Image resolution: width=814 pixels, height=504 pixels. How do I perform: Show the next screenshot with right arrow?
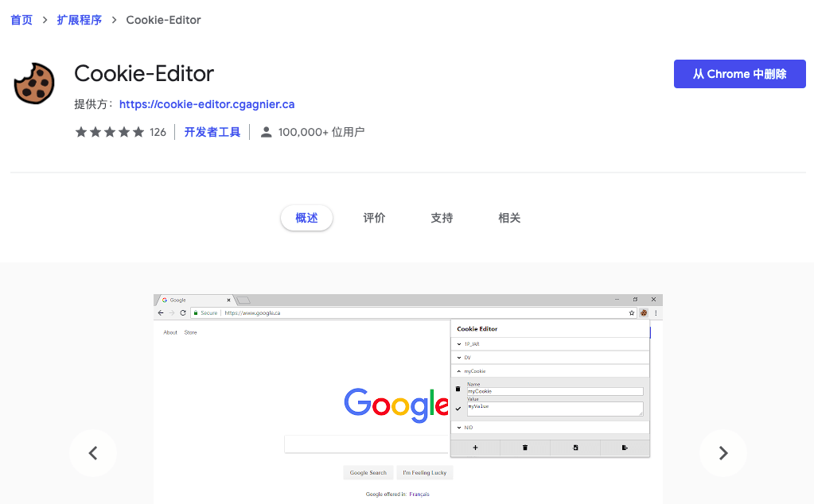coord(723,453)
